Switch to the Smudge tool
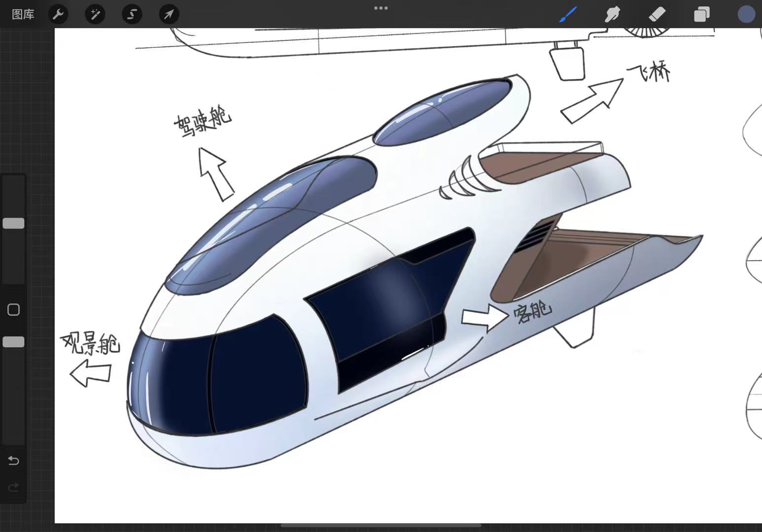Screen dimensions: 762x532 [x=612, y=14]
